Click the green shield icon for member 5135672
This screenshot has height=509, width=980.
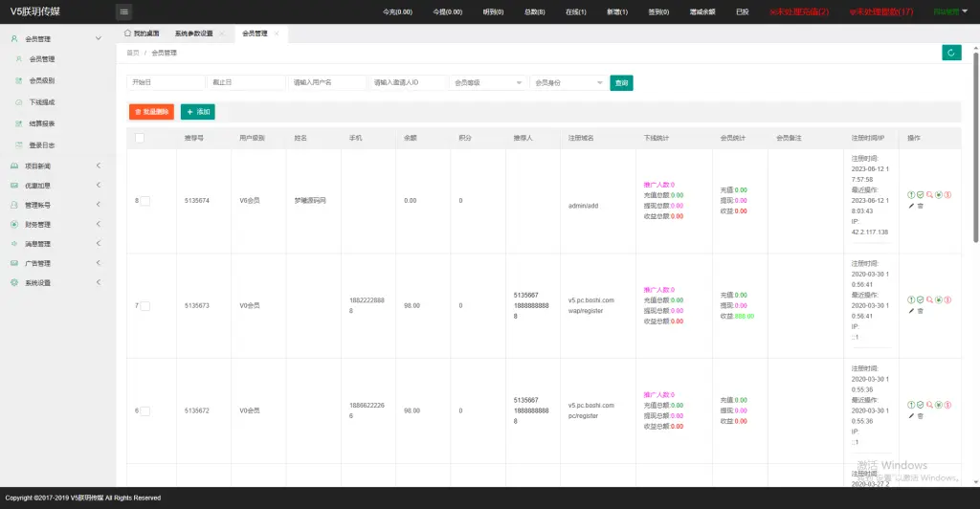click(920, 406)
